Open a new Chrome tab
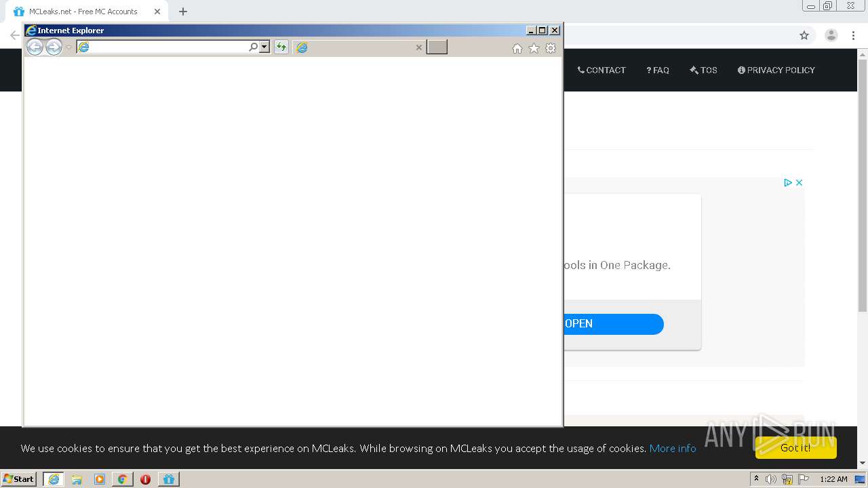The width and height of the screenshot is (868, 488). [x=183, y=12]
